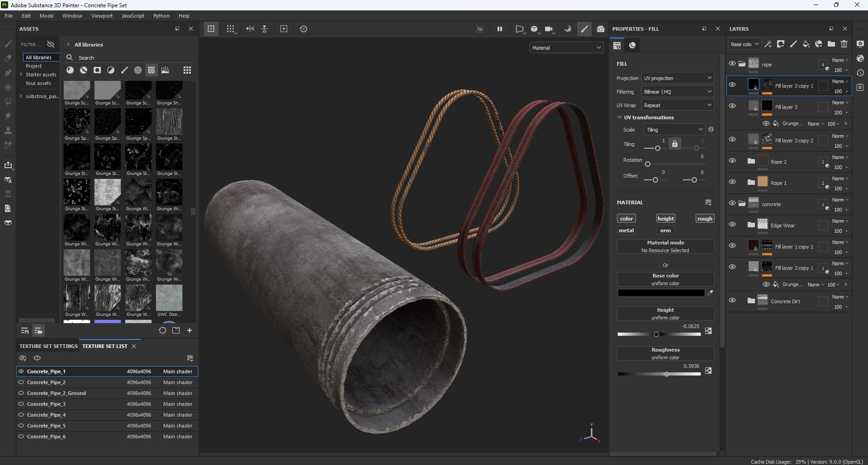Toggle the tiling lock button
Viewport: 868px width, 465px height.
coord(675,144)
